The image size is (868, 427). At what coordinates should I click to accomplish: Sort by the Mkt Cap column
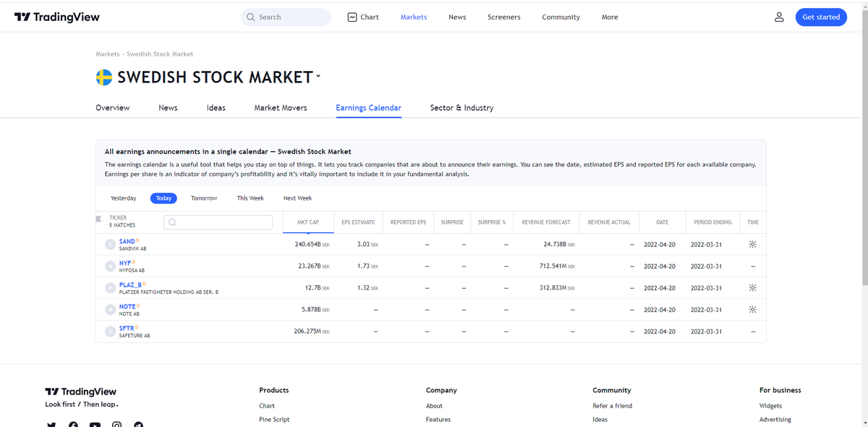pos(308,222)
